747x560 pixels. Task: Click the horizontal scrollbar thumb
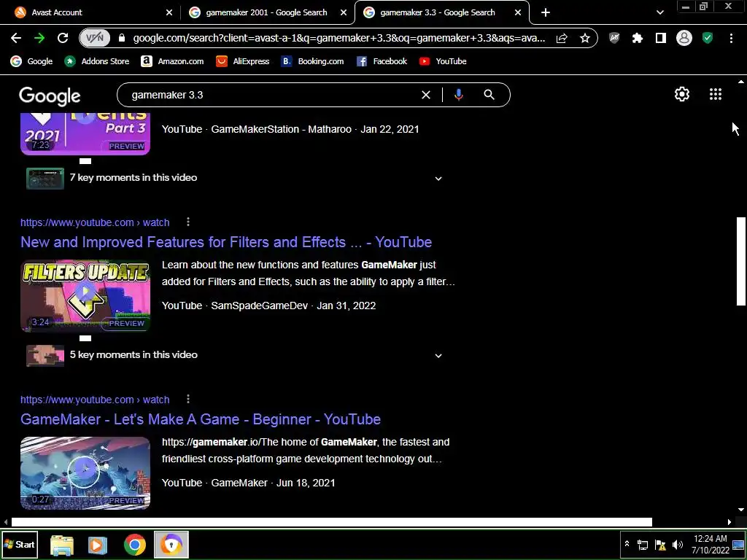(x=332, y=522)
